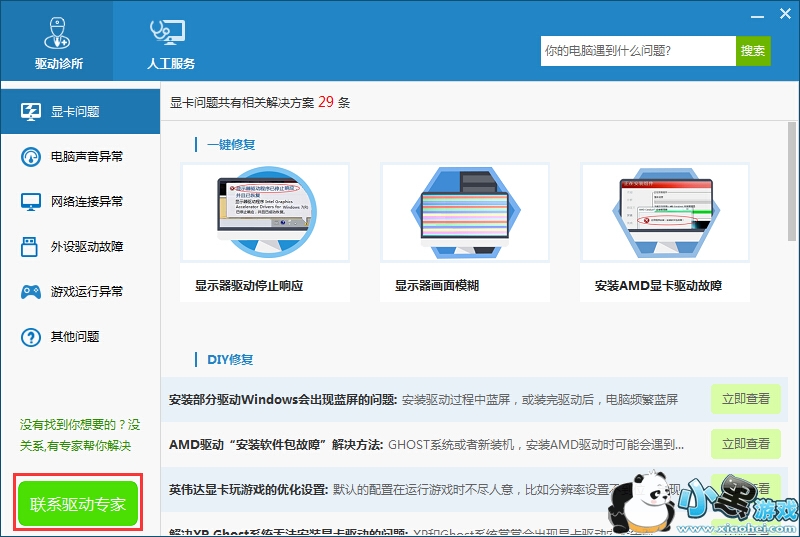Select the 显卡问题 monitor icon
The width and height of the screenshot is (800, 537).
pyautogui.click(x=31, y=112)
